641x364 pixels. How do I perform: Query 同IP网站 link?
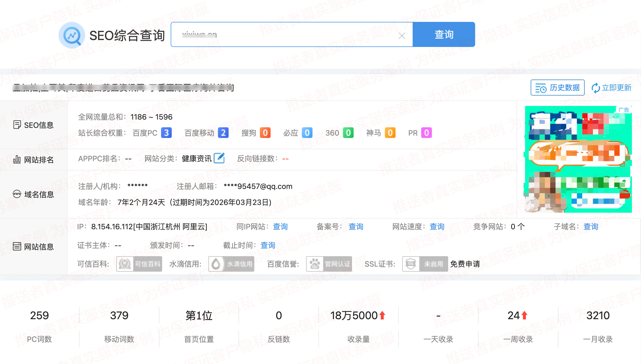pos(280,227)
